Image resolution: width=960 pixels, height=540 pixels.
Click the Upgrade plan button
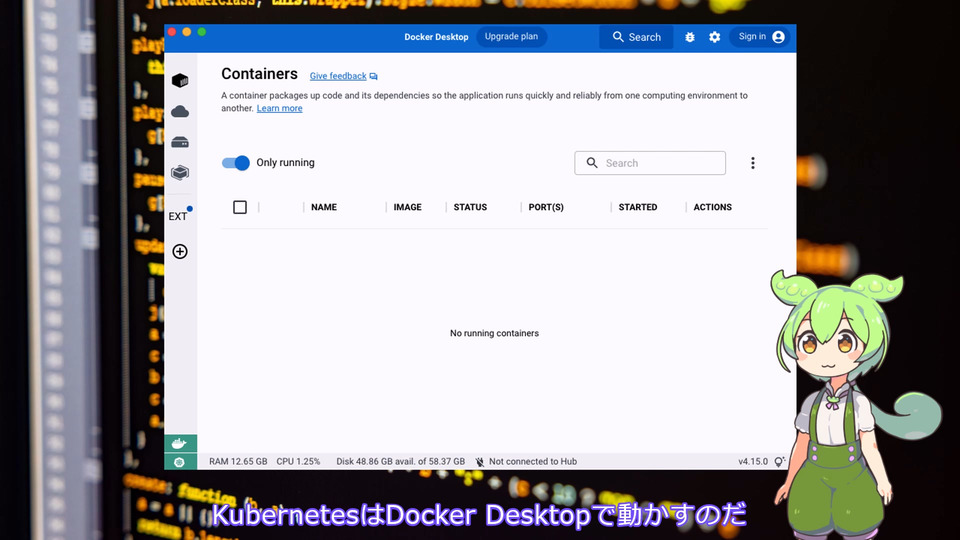click(x=511, y=37)
